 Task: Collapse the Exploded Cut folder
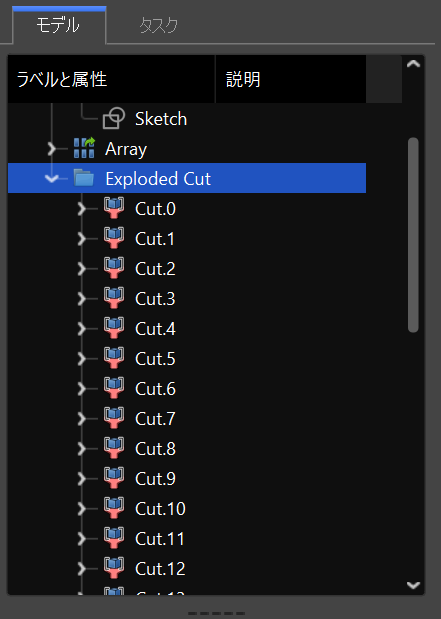[52, 178]
